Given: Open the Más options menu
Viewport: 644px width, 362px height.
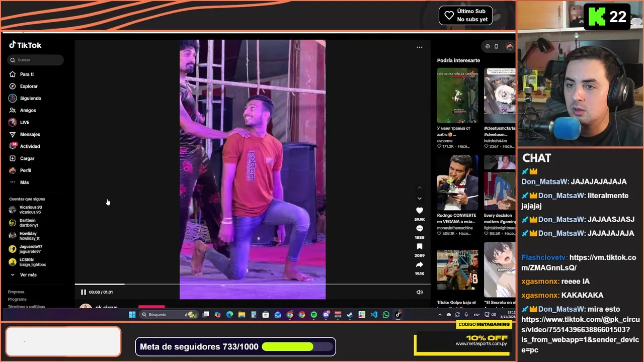Looking at the screenshot, I should pyautogui.click(x=19, y=183).
